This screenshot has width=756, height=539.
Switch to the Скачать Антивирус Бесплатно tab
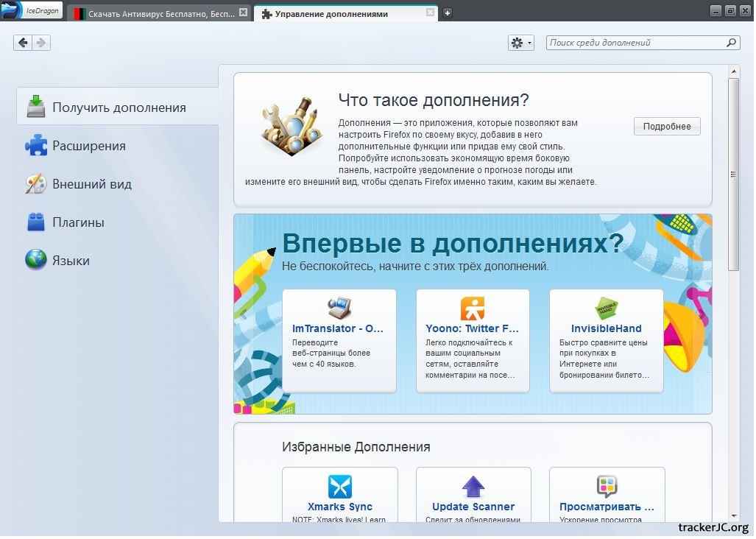pyautogui.click(x=160, y=13)
